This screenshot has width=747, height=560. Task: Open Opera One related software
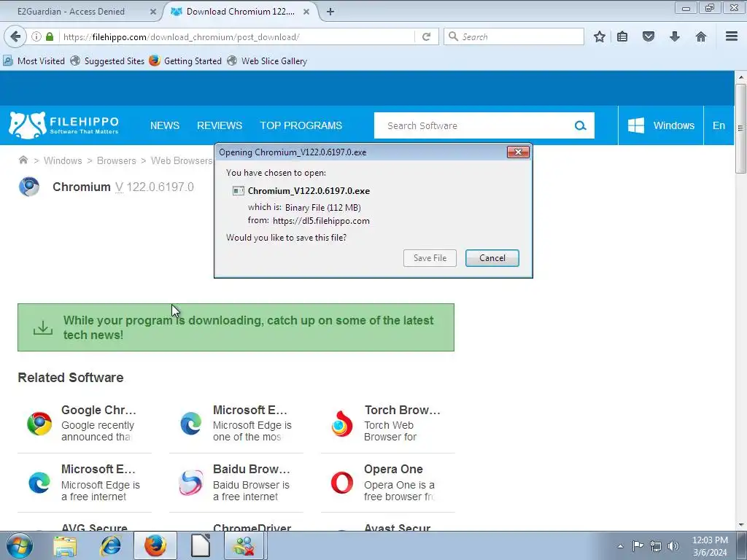[388, 483]
